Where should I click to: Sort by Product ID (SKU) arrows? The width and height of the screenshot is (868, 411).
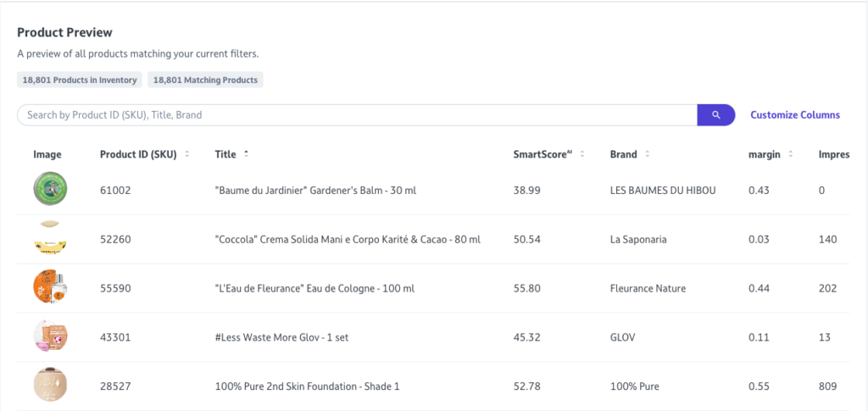[x=186, y=154]
